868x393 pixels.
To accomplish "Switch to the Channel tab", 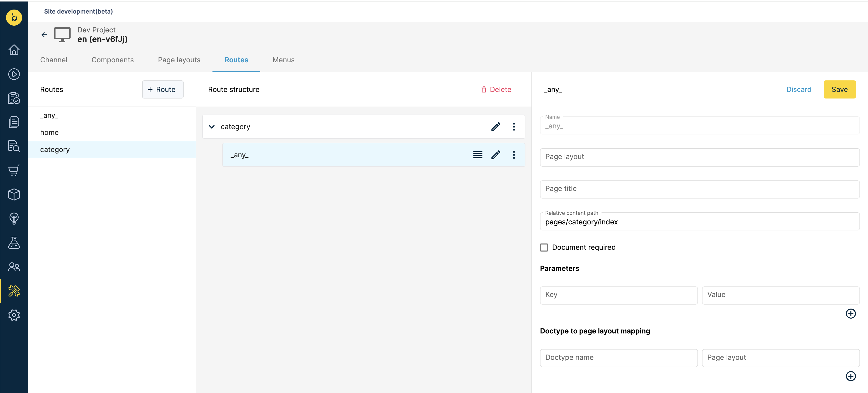I will pyautogui.click(x=53, y=60).
